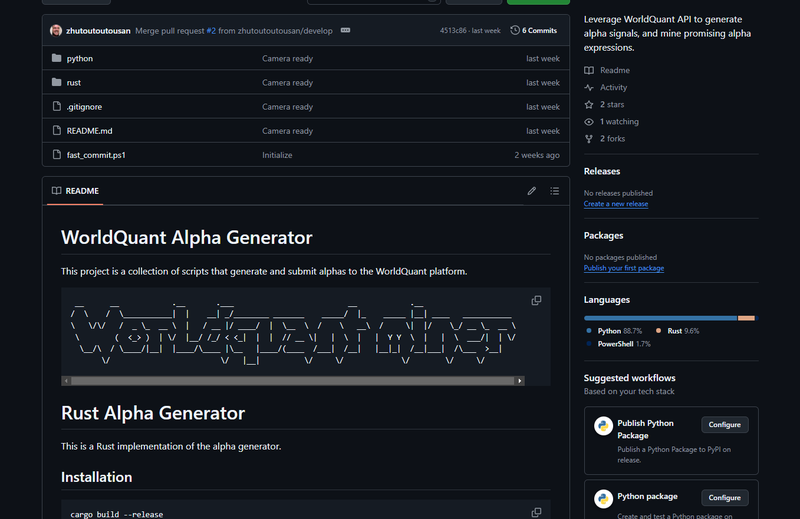The height and width of the screenshot is (519, 800).
Task: Click Python blue dot legend
Action: click(x=589, y=331)
